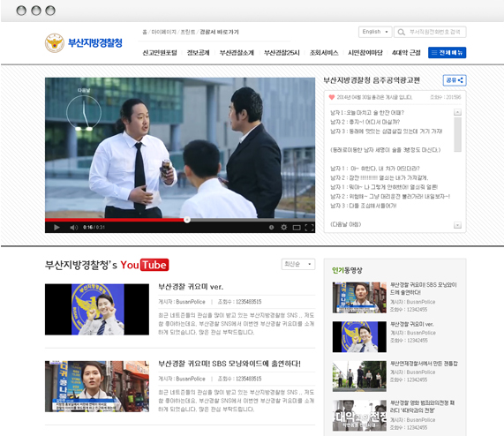This screenshot has width=504, height=436.
Task: Click the search magnifier icon
Action: 401,32
